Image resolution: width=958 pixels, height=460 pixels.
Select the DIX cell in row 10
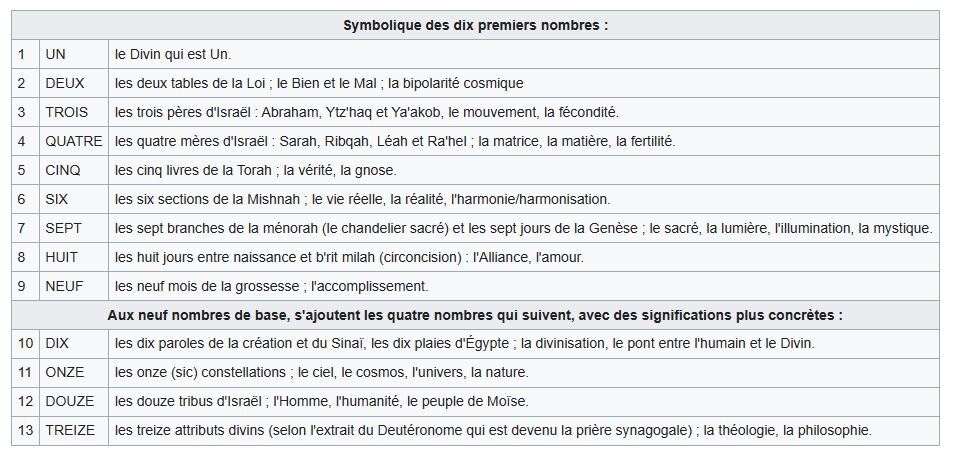57,343
